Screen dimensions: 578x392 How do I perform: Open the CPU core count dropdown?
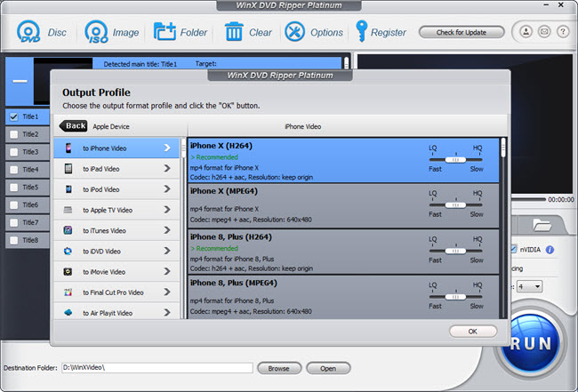click(529, 286)
